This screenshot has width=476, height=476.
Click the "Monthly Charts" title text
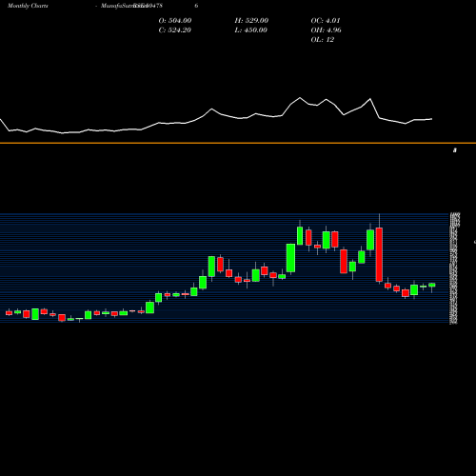click(x=28, y=6)
